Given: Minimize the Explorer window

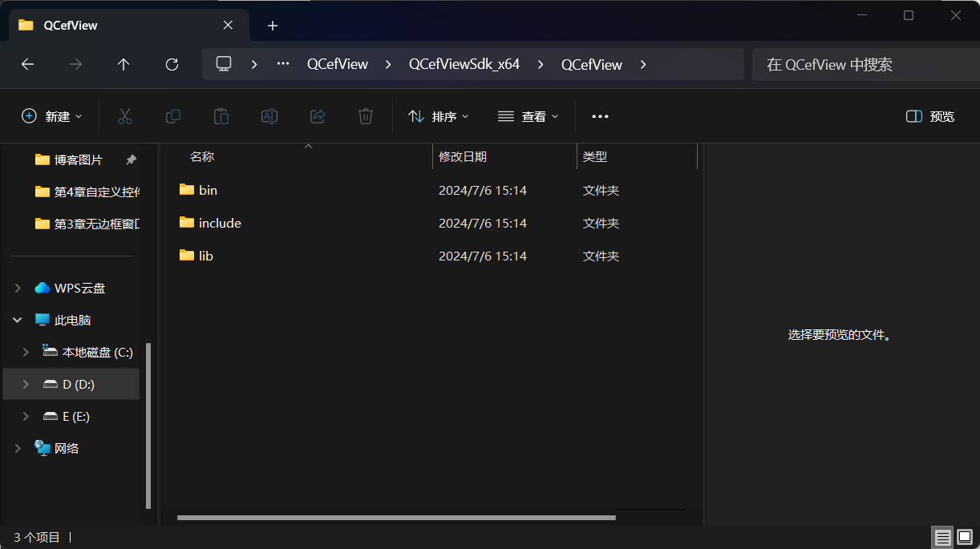Looking at the screenshot, I should pyautogui.click(x=862, y=15).
